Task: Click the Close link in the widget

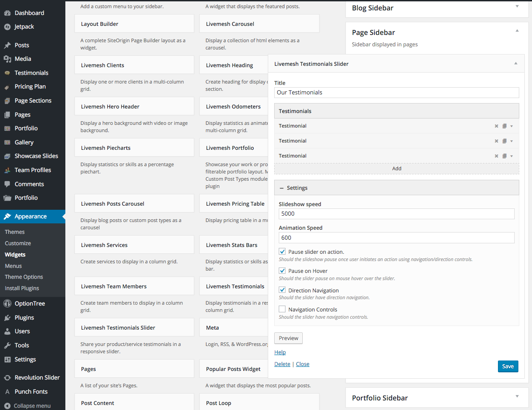Action: tap(303, 364)
